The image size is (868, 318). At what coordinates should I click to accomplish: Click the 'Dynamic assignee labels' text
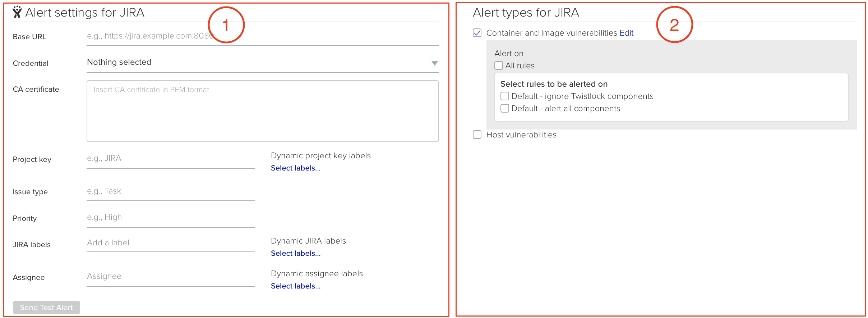(x=317, y=273)
